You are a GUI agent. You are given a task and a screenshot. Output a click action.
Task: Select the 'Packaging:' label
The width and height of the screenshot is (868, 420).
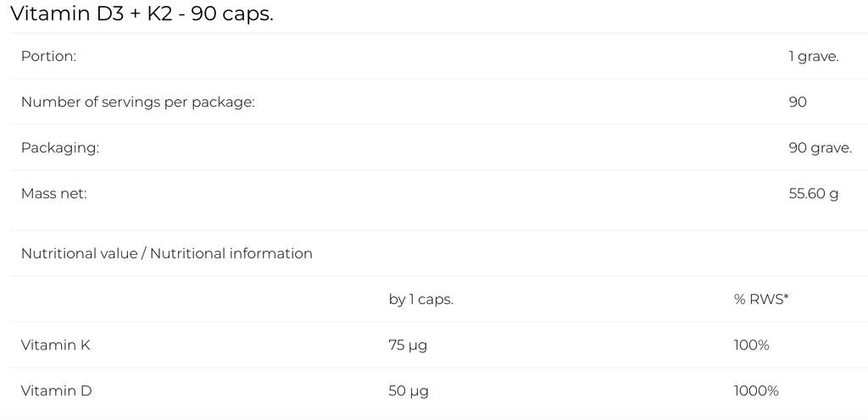(60, 148)
